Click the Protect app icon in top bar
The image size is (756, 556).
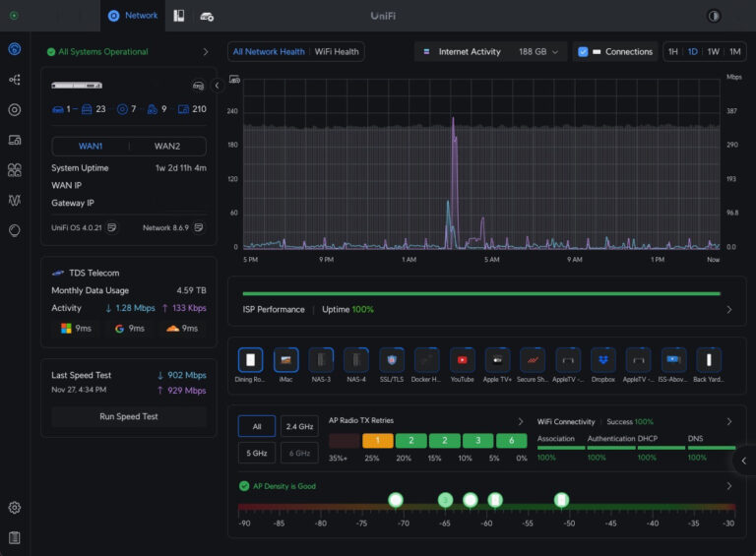[x=179, y=16]
